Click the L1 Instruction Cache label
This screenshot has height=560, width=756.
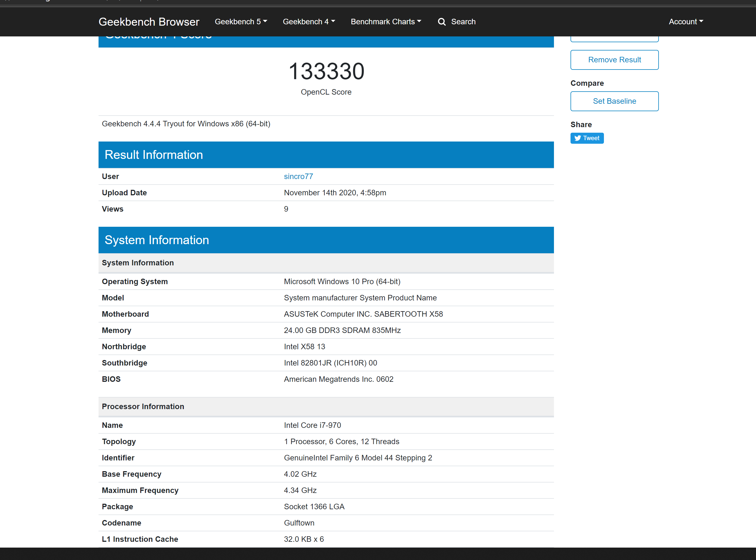(x=140, y=539)
